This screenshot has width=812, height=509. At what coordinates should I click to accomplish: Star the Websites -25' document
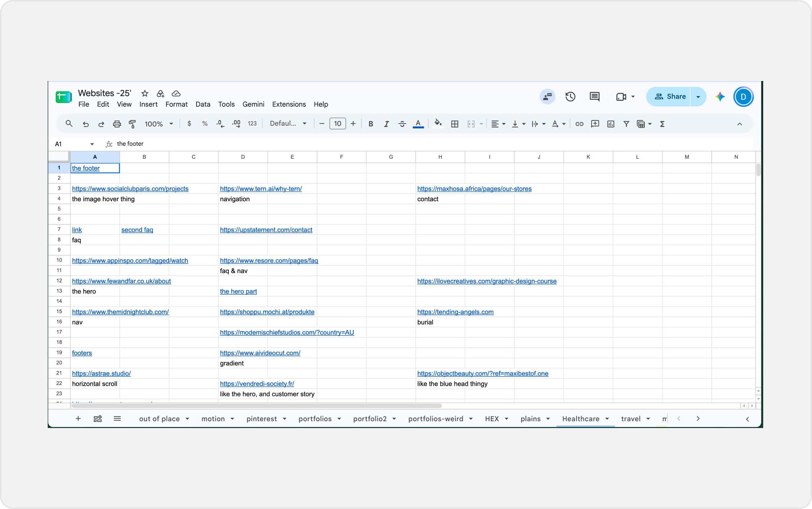(x=145, y=94)
